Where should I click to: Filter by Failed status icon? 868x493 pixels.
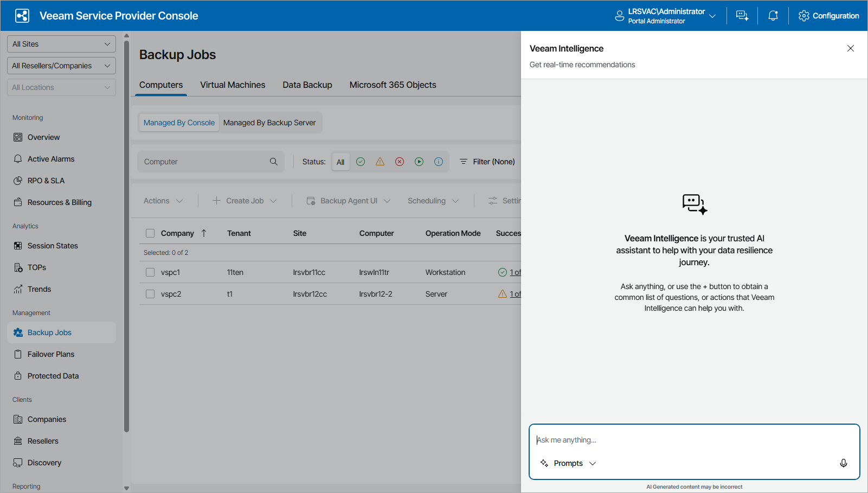point(400,162)
